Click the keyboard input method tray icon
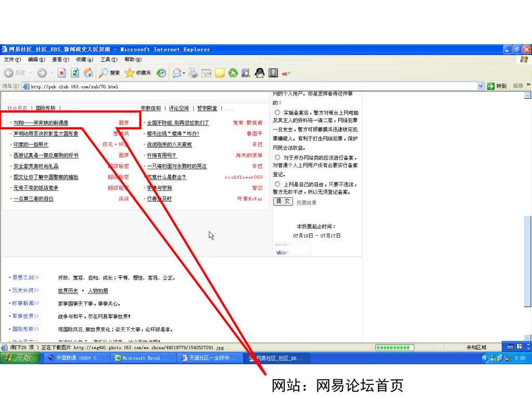This screenshot has width=532, height=399. tap(510, 347)
